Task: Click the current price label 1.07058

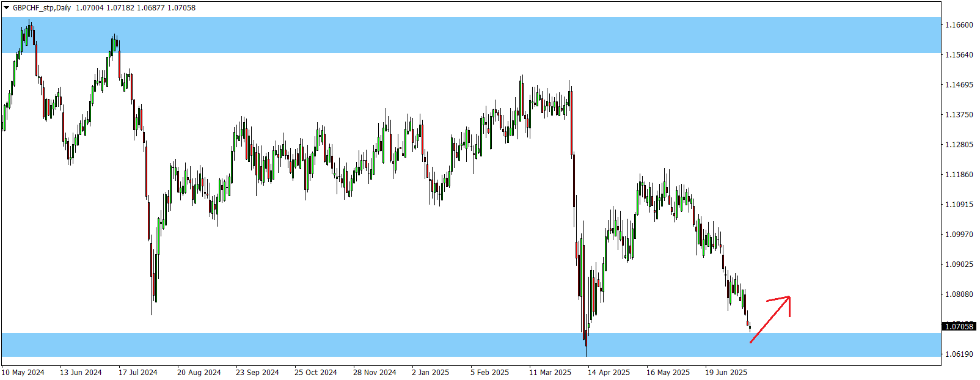Action: 959,326
